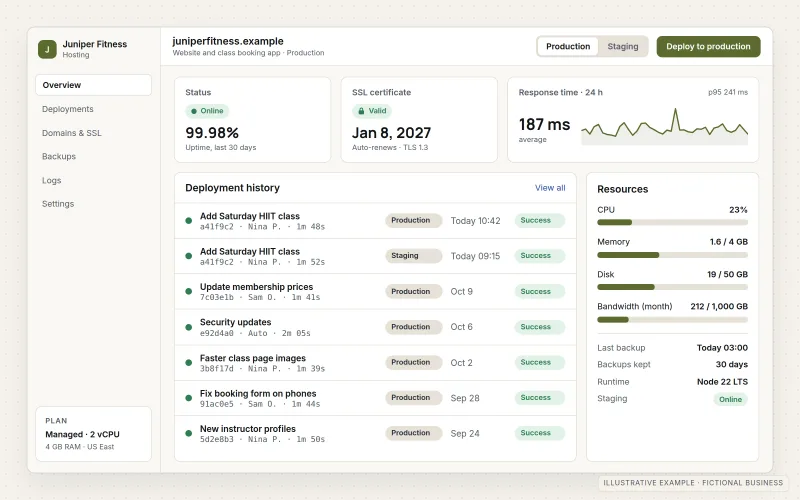Click the lock icon in the Valid badge

(361, 111)
